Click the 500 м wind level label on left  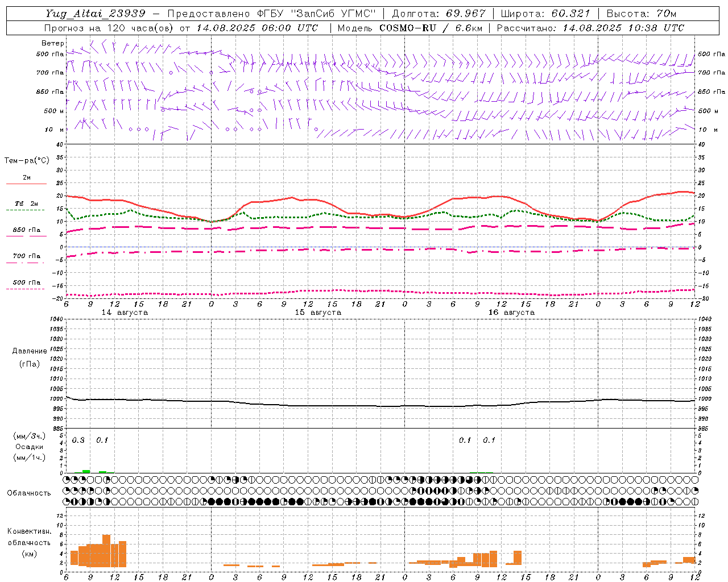tap(54, 111)
